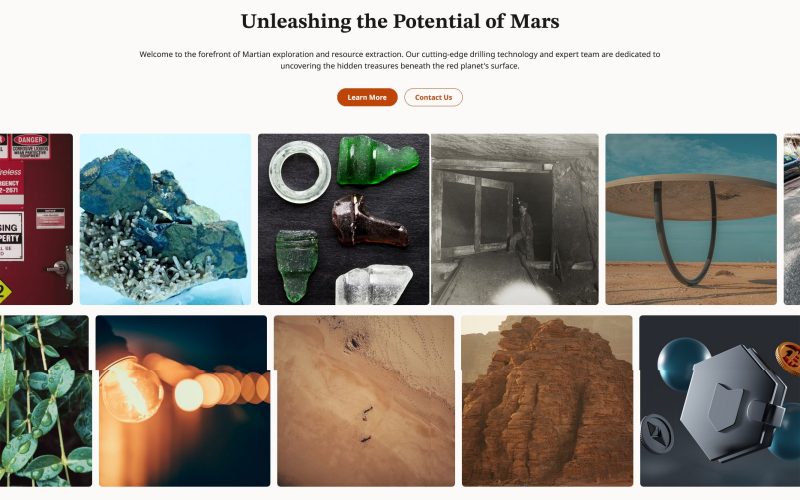Click the clear glass ring in the glass photo
The width and height of the screenshot is (800, 500).
click(x=300, y=172)
